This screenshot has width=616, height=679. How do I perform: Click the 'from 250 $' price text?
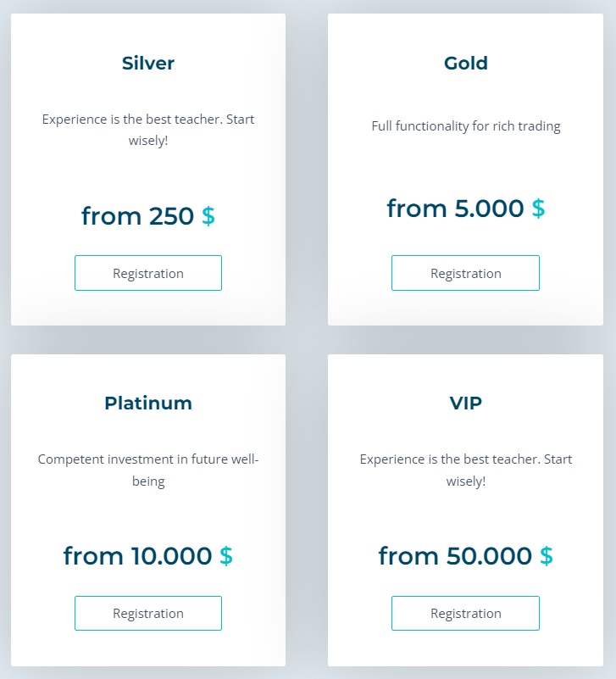pyautogui.click(x=148, y=216)
